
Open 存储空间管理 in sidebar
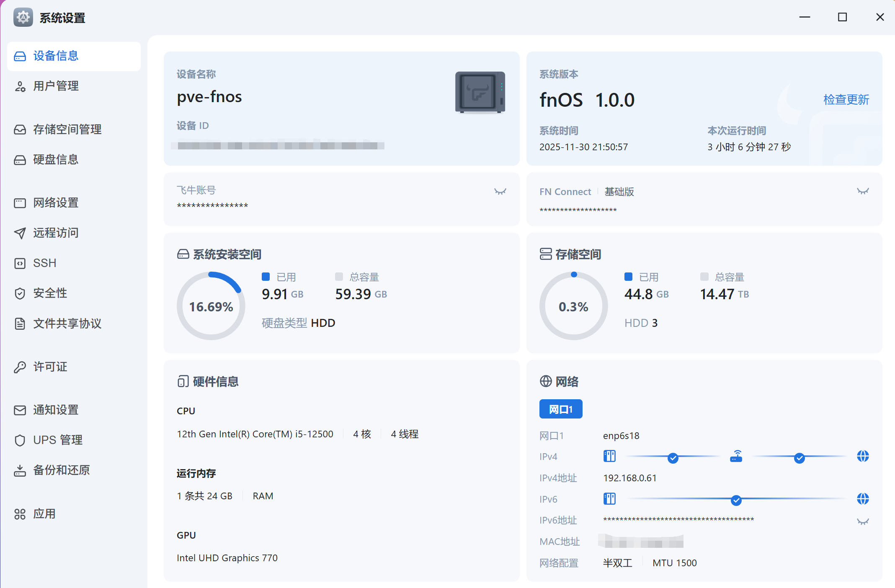pos(67,130)
